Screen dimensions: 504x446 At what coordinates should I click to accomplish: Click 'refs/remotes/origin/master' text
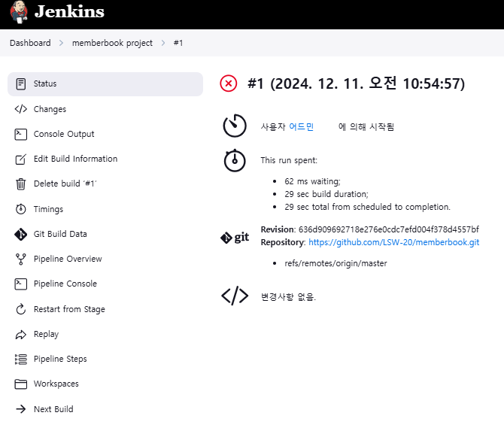point(335,263)
